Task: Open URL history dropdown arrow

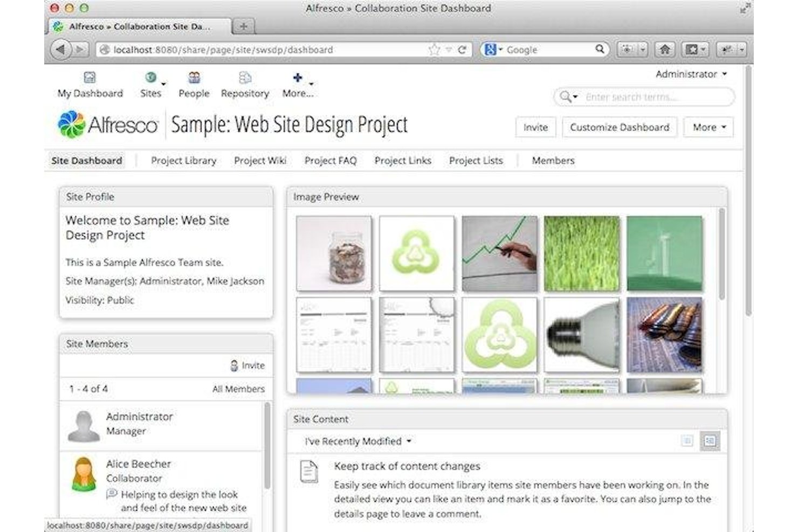Action: pyautogui.click(x=449, y=50)
